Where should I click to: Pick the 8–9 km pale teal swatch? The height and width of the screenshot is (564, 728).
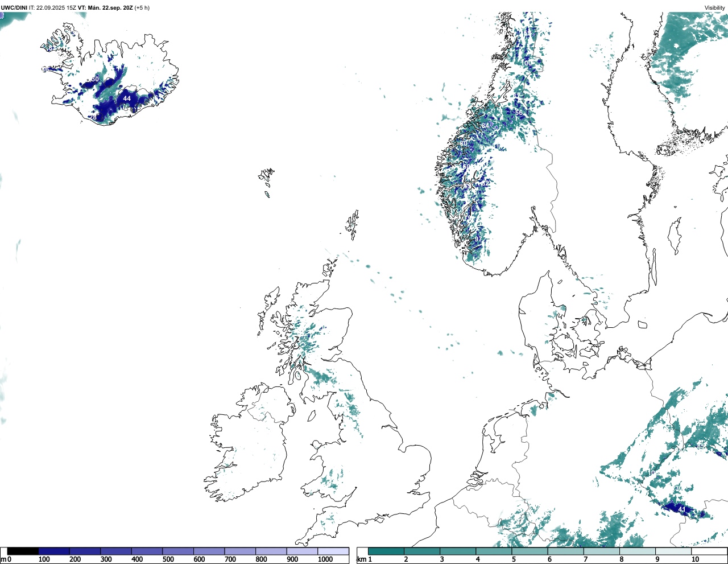(x=637, y=551)
